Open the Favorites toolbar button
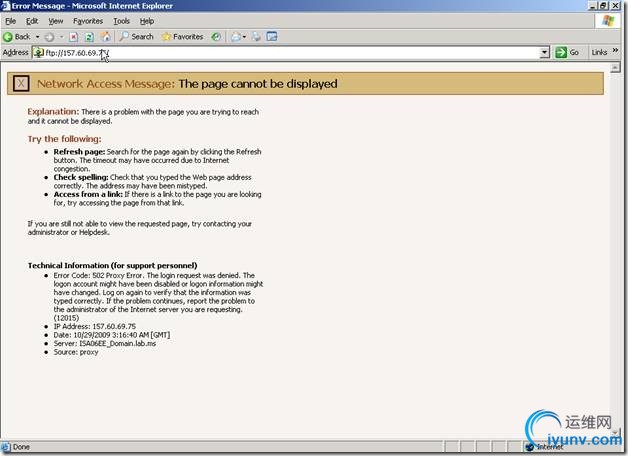Image resolution: width=628 pixels, height=456 pixels. pyautogui.click(x=183, y=36)
